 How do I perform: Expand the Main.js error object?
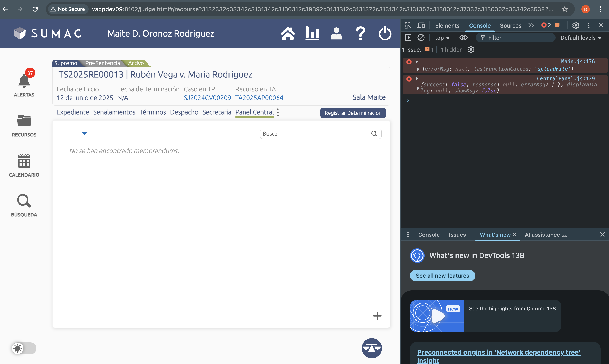coord(418,69)
